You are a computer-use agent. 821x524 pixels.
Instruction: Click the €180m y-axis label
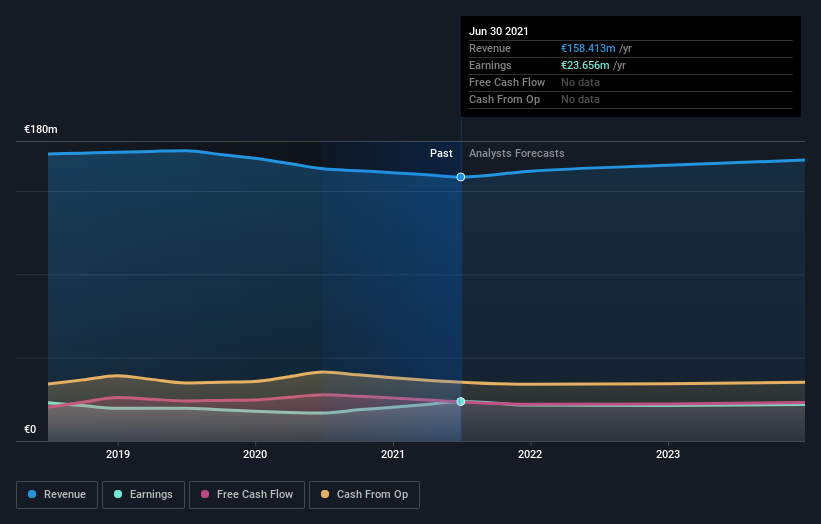point(41,129)
